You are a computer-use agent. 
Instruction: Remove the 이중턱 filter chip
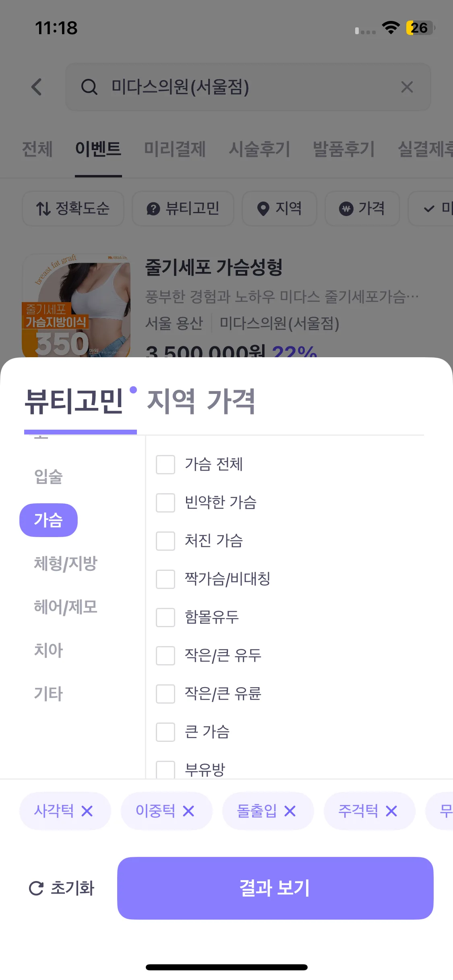click(x=188, y=811)
